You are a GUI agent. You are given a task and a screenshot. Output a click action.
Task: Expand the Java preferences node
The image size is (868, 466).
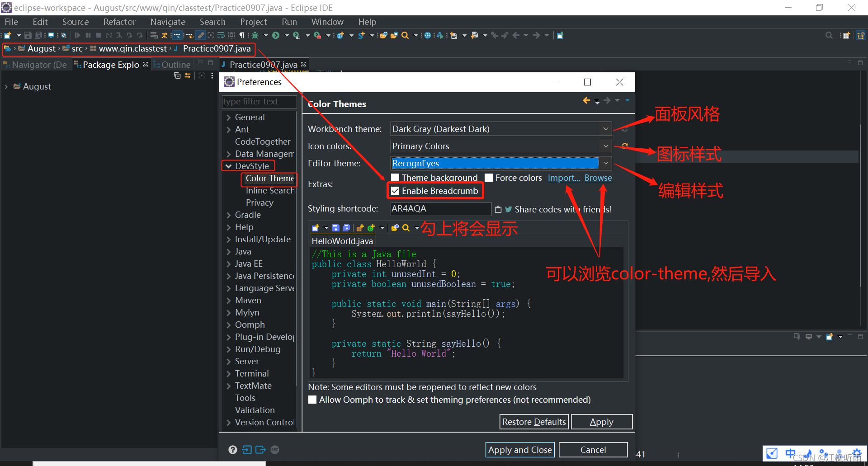[229, 252]
